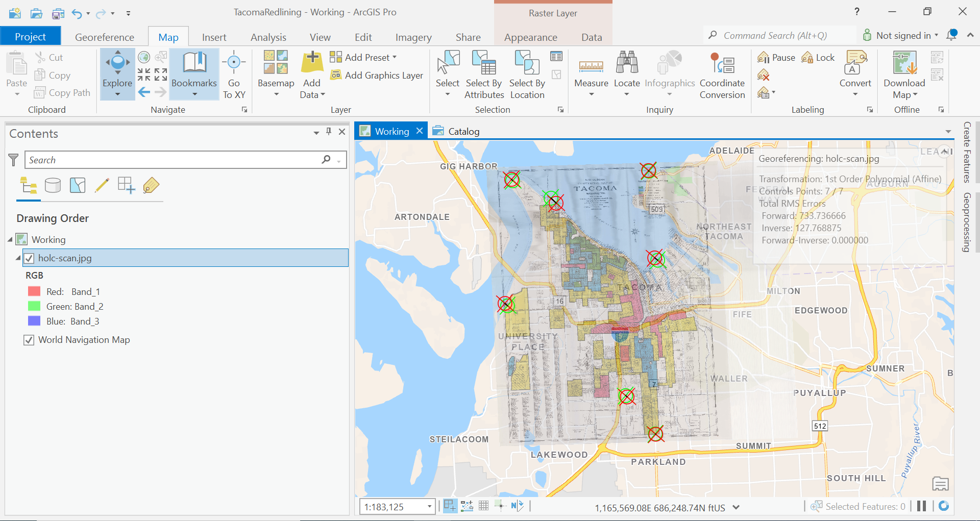Uncheck the holc-scan.jpg layer
This screenshot has width=980, height=521.
pos(29,258)
